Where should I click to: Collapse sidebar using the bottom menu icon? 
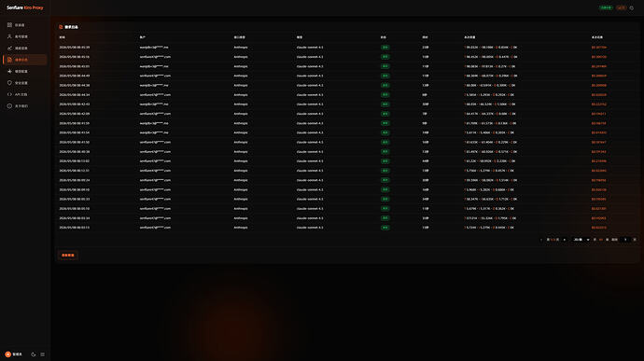(42, 354)
